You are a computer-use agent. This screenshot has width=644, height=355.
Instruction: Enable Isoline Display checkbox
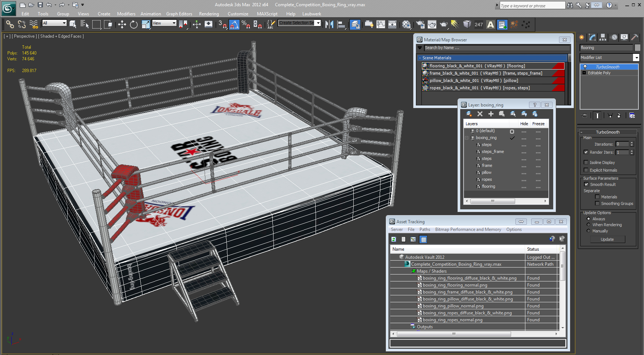(x=586, y=162)
